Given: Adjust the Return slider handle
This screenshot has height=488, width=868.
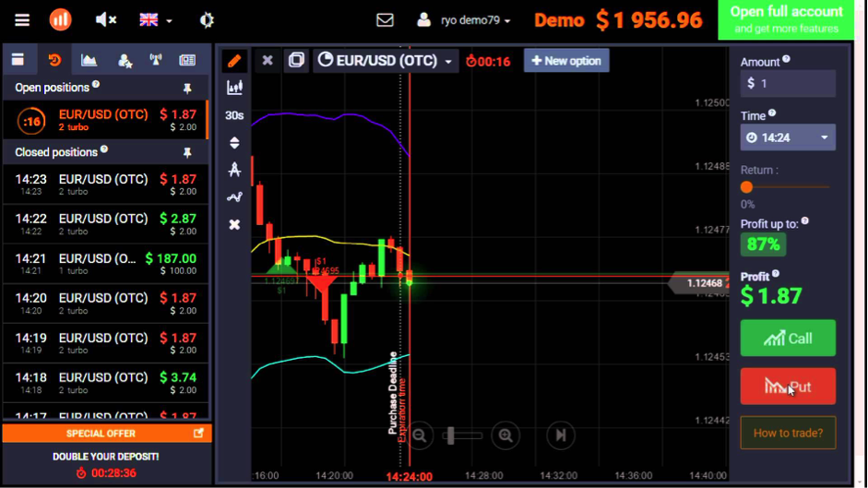Looking at the screenshot, I should [747, 187].
